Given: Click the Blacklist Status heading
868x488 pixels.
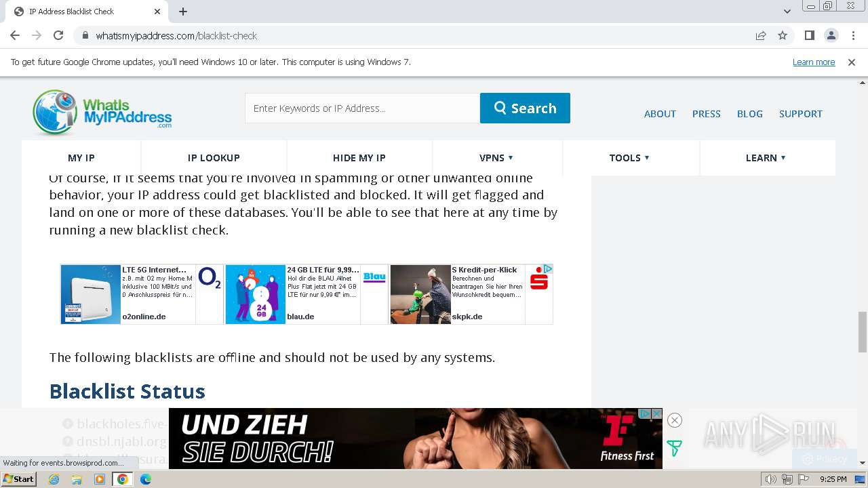Looking at the screenshot, I should (127, 392).
